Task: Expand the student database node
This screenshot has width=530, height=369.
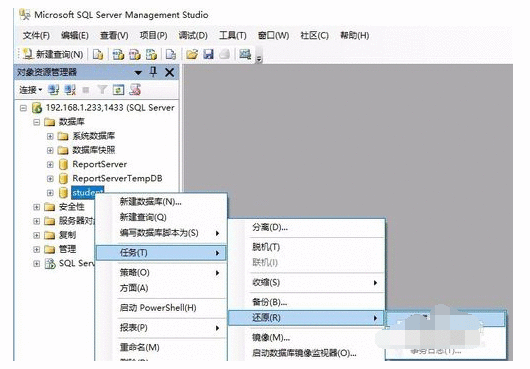Action: 50,193
